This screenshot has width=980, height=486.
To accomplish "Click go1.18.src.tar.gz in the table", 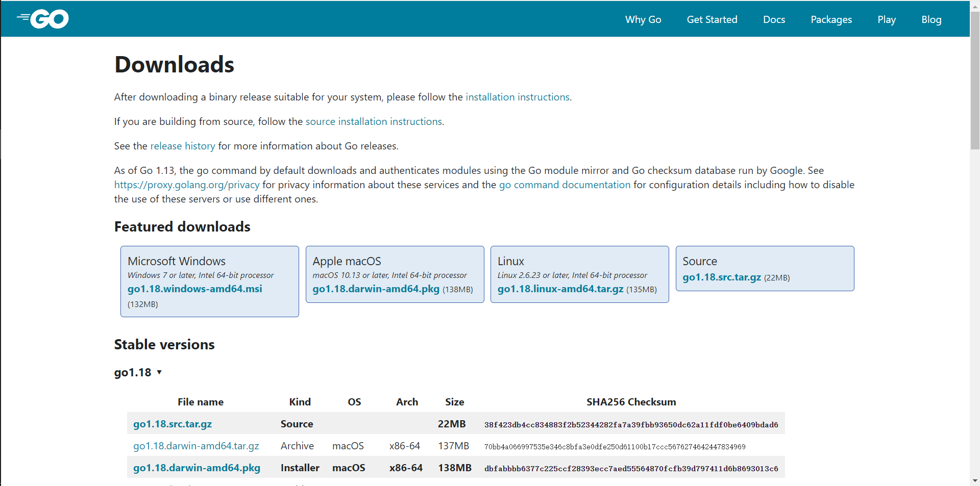I will coord(173,424).
